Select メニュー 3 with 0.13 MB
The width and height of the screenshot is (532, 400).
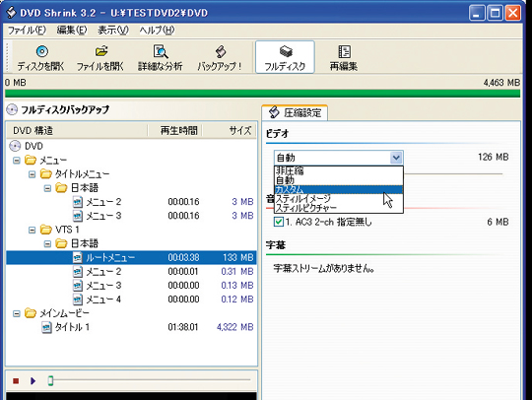tap(131, 286)
